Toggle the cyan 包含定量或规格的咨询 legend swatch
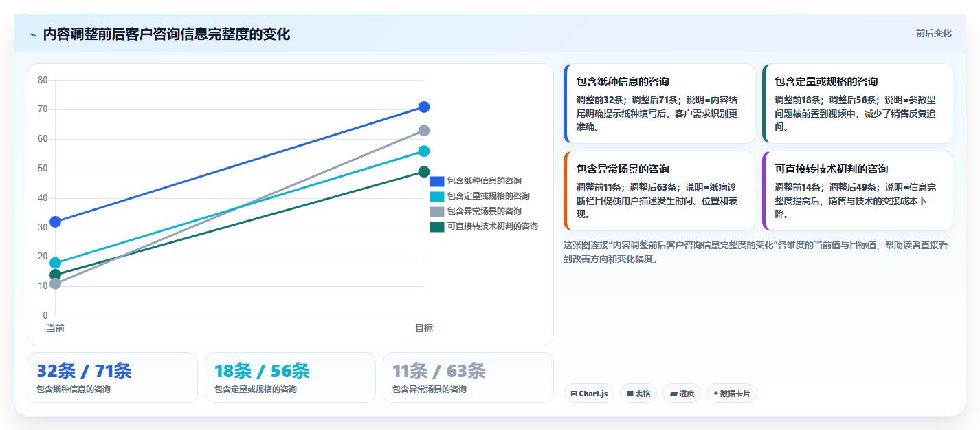This screenshot has width=980, height=430. click(x=437, y=196)
